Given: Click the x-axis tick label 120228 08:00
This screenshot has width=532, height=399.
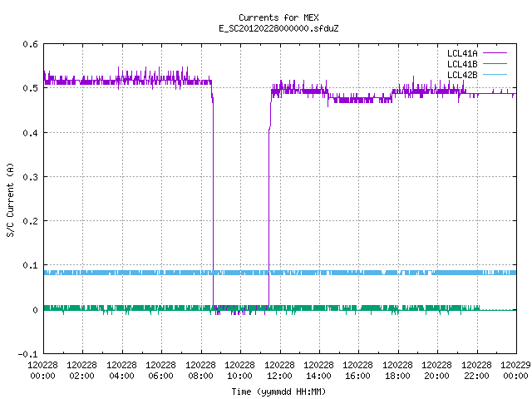Looking at the screenshot, I should point(201,371).
